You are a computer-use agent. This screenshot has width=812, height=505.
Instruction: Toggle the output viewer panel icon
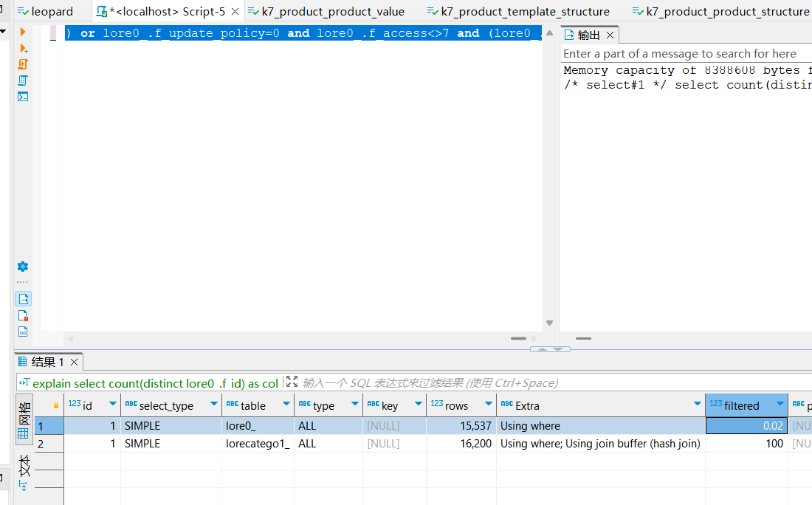(x=23, y=299)
